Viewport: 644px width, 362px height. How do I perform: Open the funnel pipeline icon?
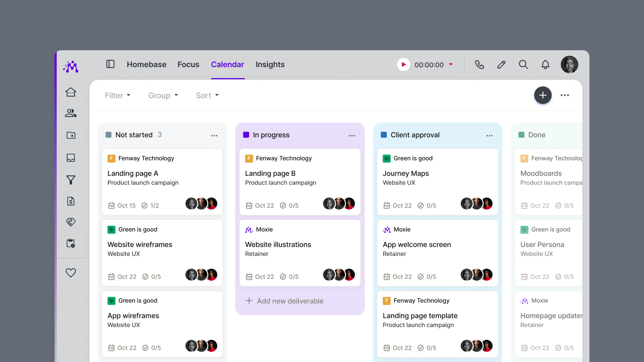point(71,180)
